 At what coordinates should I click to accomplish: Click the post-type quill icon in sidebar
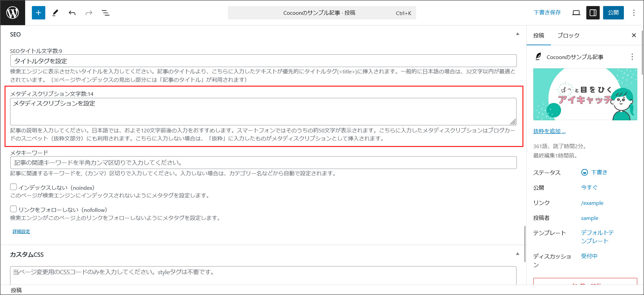(x=538, y=57)
